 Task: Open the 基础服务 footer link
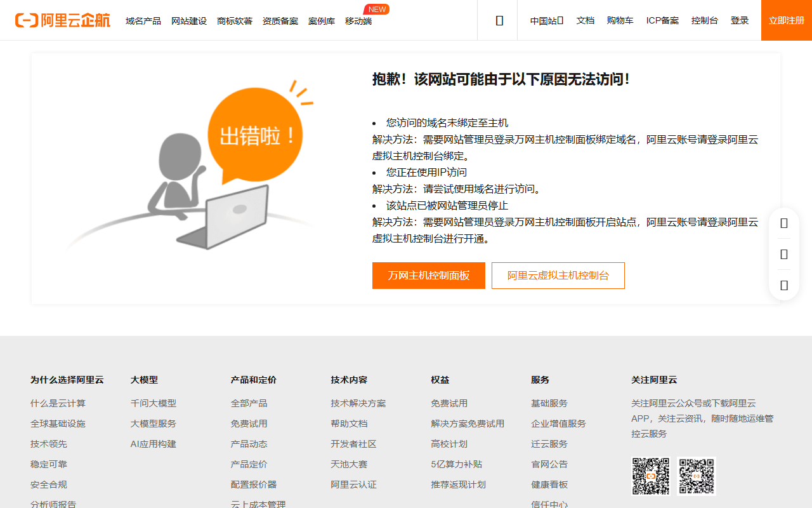coord(550,403)
